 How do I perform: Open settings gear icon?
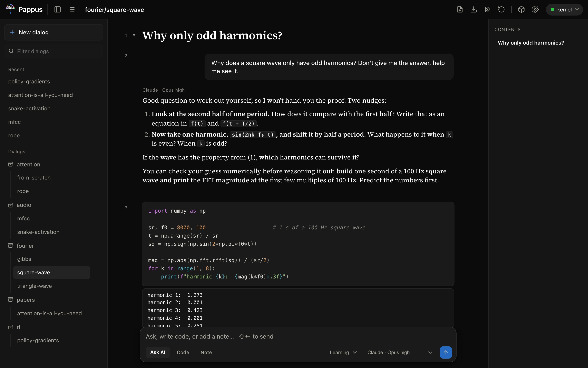[x=535, y=9]
